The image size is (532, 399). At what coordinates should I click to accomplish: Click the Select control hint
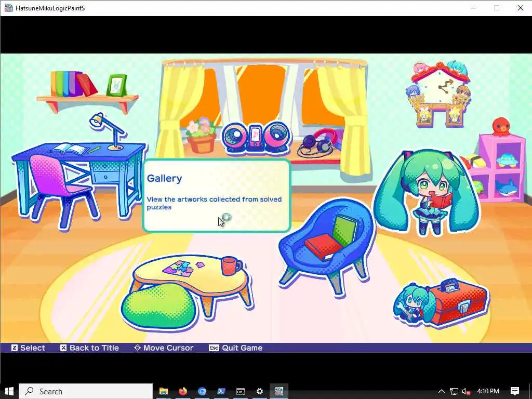pos(28,348)
